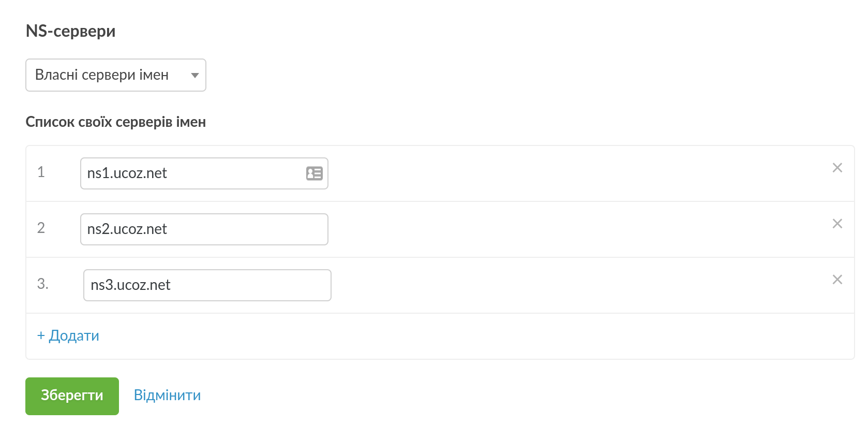Click the contact card autofill icon in ns1 field
Screen dimensions: 868x439
coord(314,173)
